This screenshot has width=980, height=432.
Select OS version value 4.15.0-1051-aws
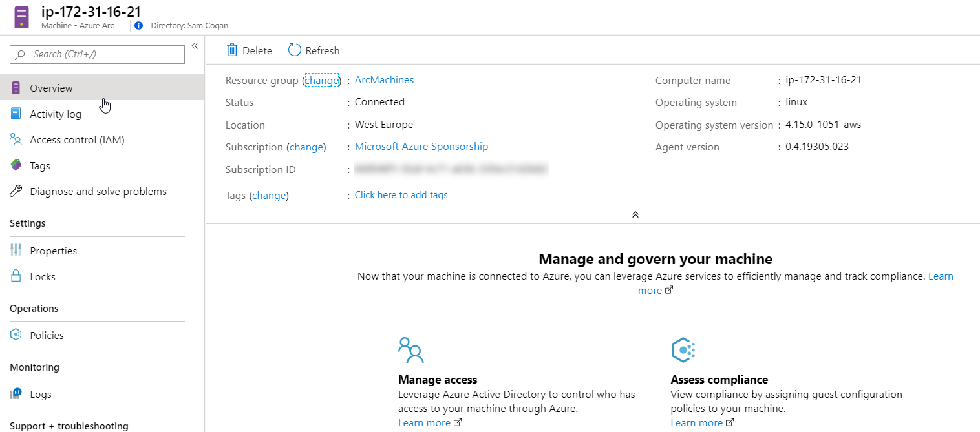tap(824, 125)
